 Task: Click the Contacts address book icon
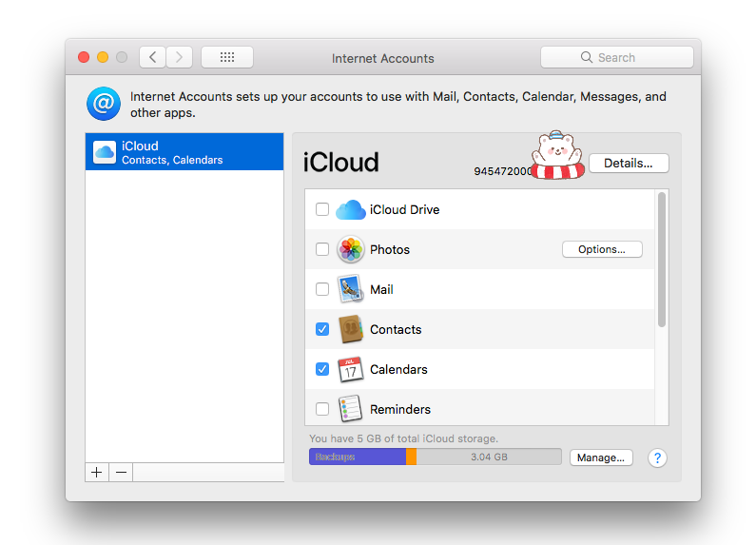coord(351,329)
